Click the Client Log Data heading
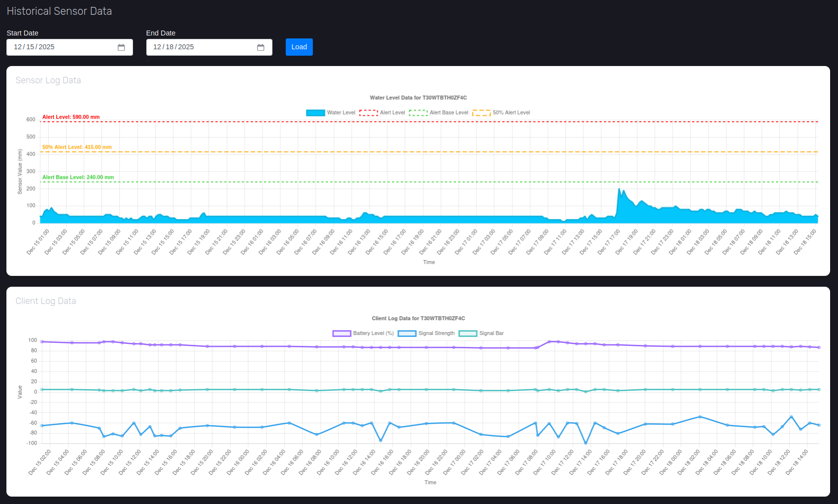 (46, 301)
